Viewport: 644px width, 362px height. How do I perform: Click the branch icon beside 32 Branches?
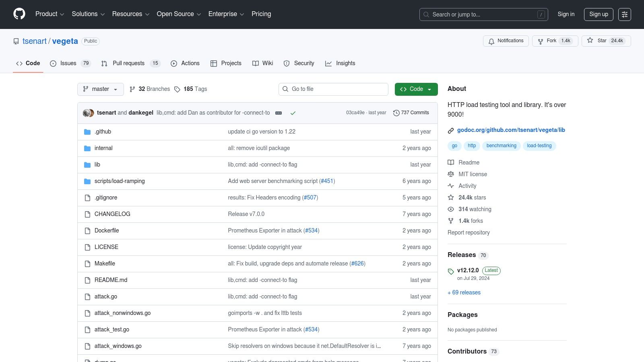pyautogui.click(x=132, y=89)
